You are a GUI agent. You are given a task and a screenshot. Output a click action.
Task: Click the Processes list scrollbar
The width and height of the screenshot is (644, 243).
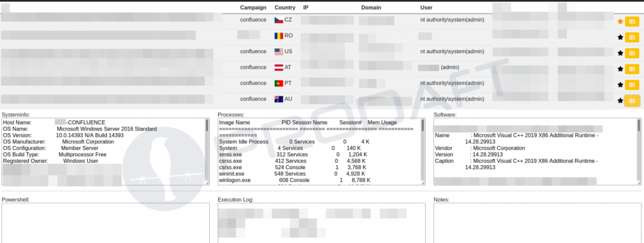pos(423,152)
